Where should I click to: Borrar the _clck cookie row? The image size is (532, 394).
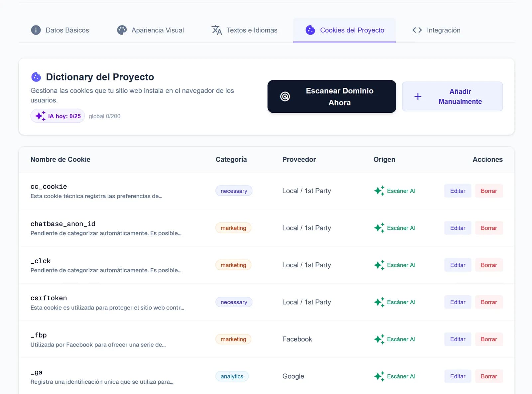tap(489, 265)
